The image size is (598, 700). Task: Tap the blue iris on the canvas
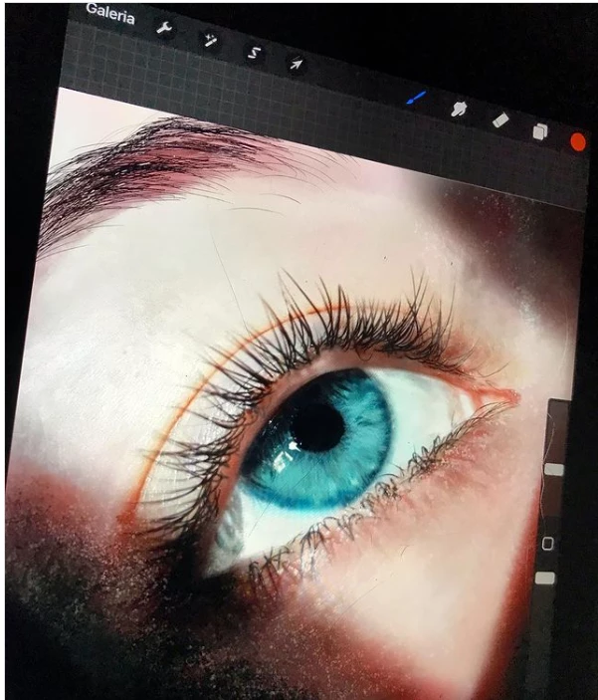[317, 440]
